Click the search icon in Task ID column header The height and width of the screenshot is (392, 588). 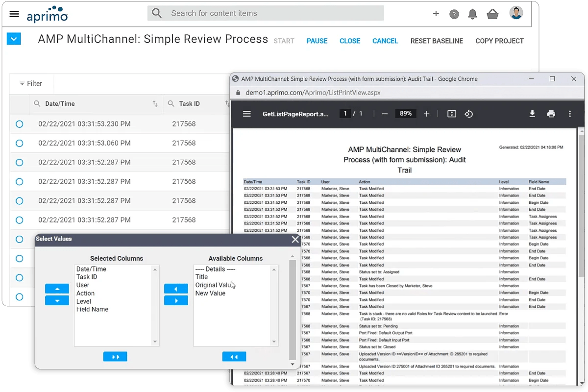pyautogui.click(x=171, y=103)
